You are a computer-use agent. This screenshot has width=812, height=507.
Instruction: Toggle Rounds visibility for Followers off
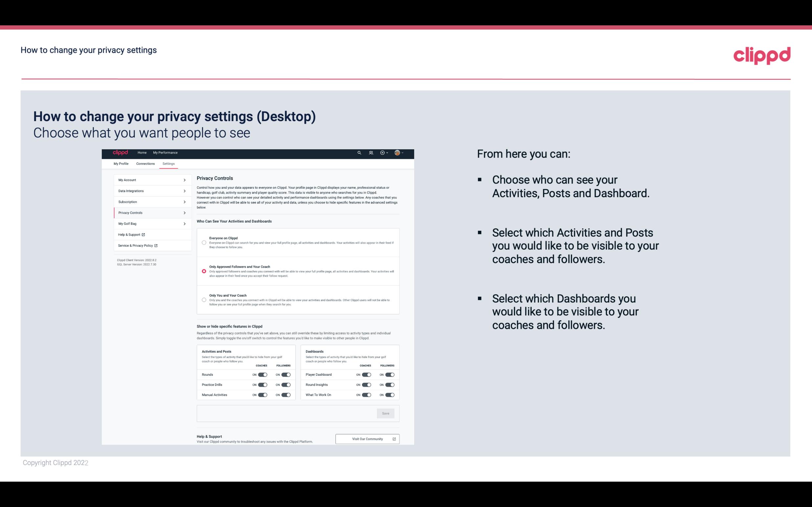[x=285, y=374]
